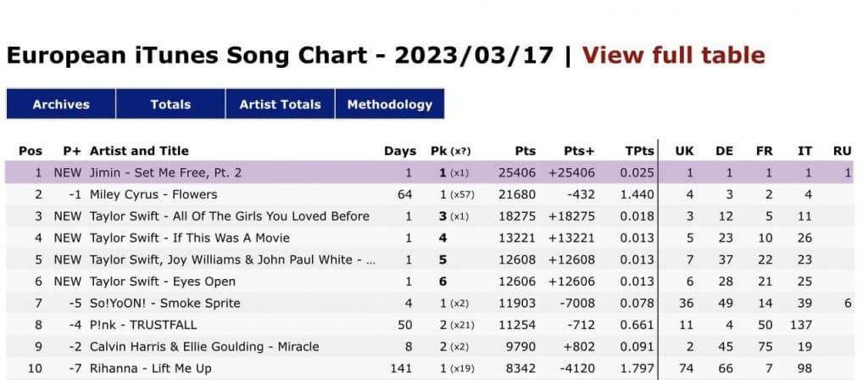Select Rihanna - Lift Me Up row
Image resolution: width=868 pixels, height=380 pixels.
click(151, 368)
